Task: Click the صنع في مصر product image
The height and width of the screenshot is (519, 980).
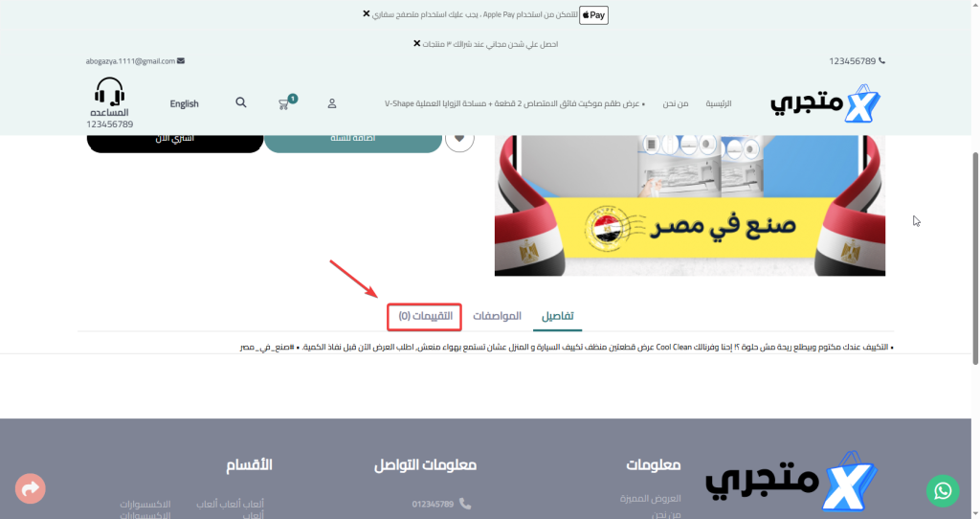Action: click(x=689, y=206)
